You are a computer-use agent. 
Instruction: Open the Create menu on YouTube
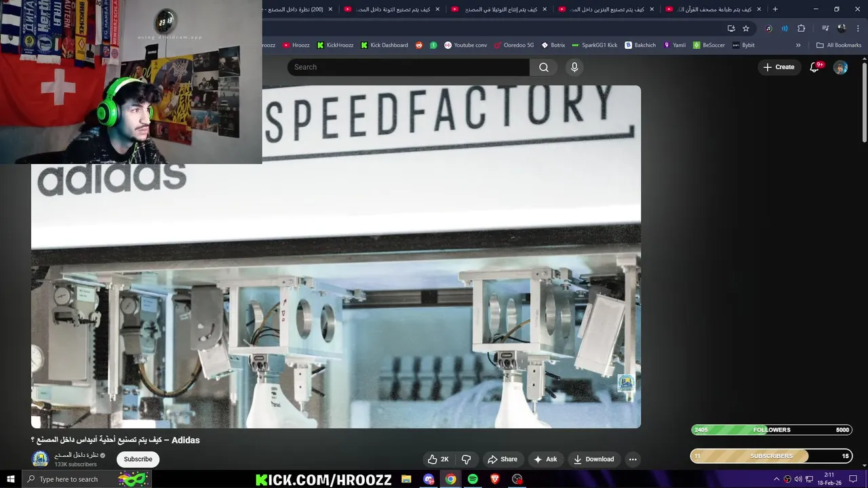[x=778, y=67]
